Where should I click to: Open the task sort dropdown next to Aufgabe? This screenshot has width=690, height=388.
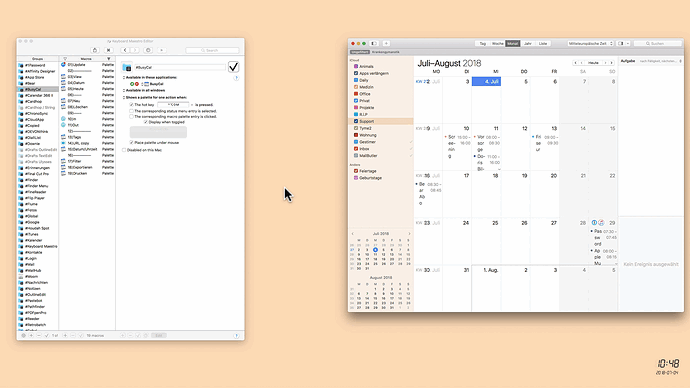pos(660,61)
